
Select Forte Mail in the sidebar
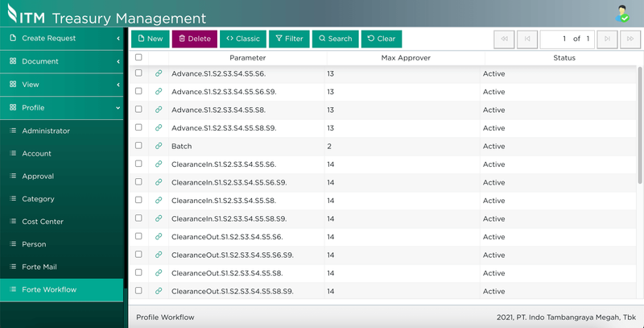39,267
